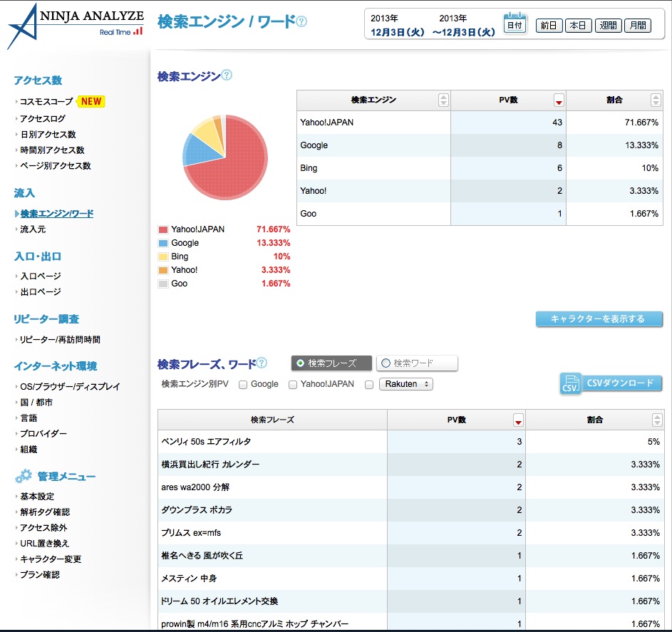Screen dimensions: 672x632
Task: Click キャラクターを表示する button
Action: tap(599, 318)
